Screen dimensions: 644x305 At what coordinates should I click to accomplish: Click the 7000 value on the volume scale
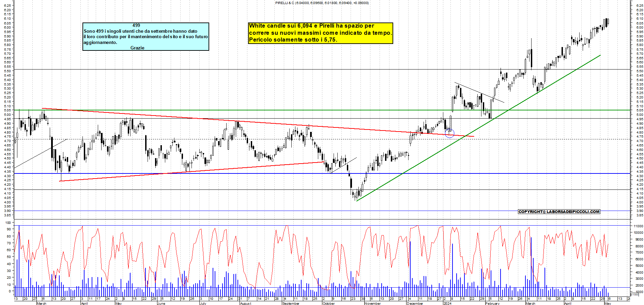(639, 253)
